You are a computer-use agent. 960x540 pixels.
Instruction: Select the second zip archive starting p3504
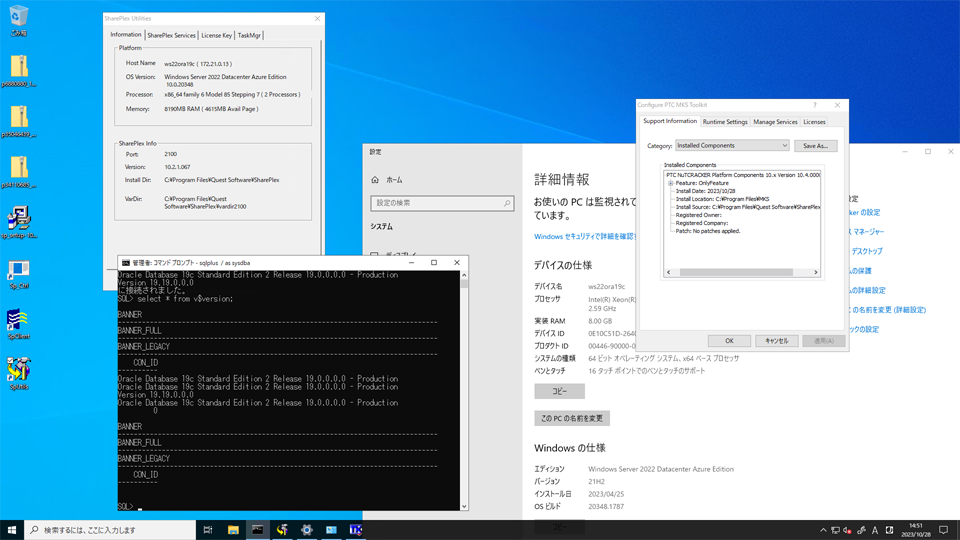click(19, 121)
